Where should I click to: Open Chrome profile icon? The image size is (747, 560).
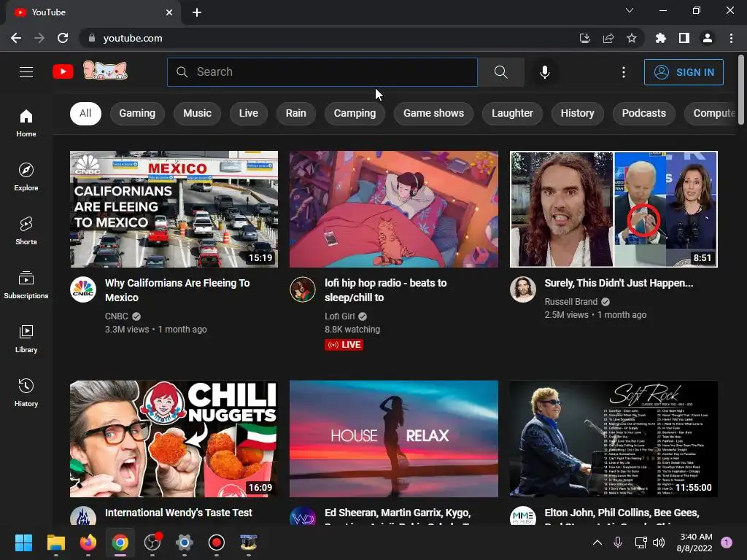(708, 38)
